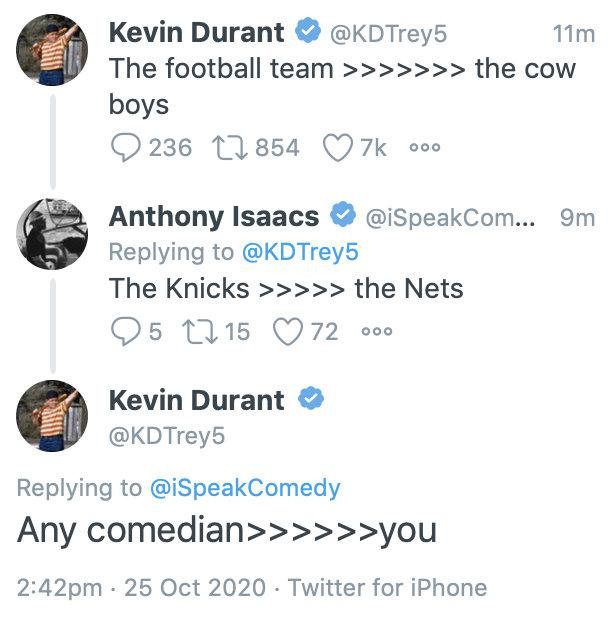
Task: Open the 11m timestamp on first tweet
Action: (572, 34)
